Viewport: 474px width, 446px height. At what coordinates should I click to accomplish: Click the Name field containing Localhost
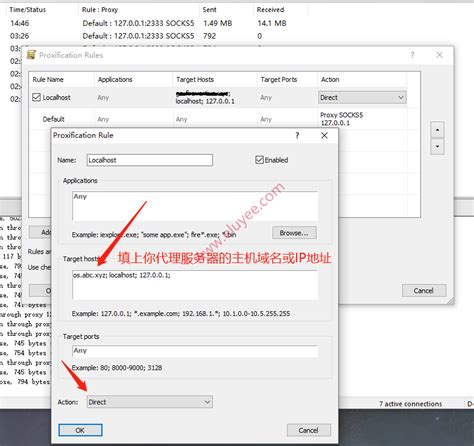click(x=150, y=160)
